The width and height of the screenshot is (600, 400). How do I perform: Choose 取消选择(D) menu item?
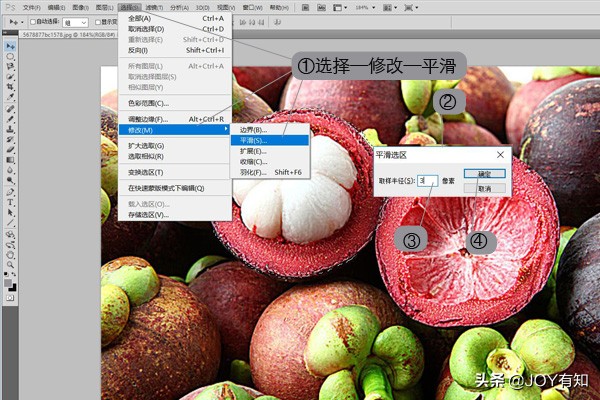pos(175,29)
